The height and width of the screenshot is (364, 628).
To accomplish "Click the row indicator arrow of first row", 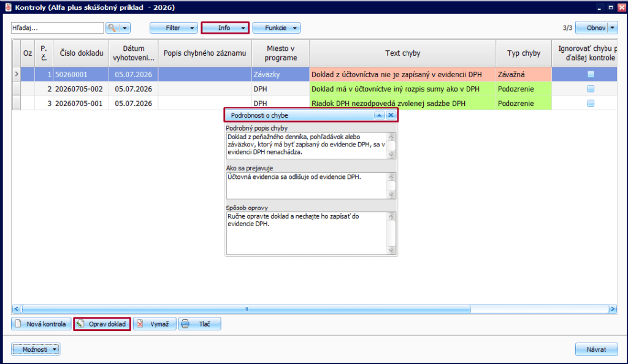I will (17, 74).
